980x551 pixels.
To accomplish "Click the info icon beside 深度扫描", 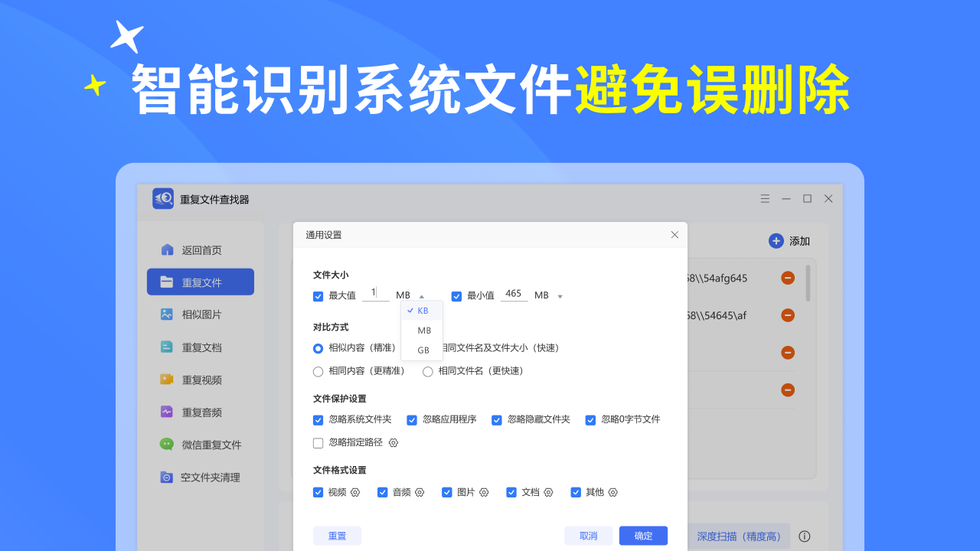I will 803,536.
